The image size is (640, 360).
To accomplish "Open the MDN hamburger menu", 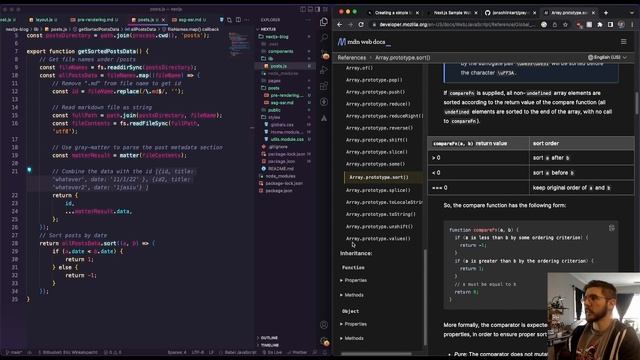I will (x=623, y=42).
